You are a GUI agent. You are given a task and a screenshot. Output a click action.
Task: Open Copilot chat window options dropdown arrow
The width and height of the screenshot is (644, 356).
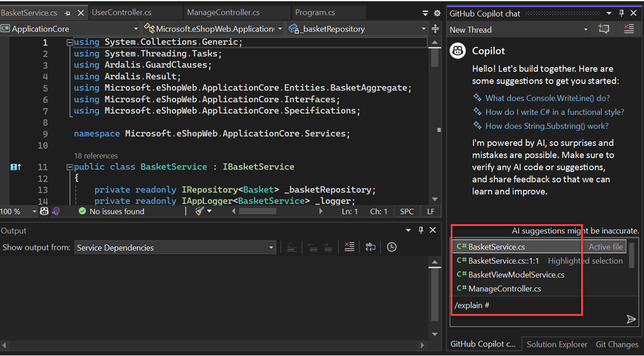coord(610,14)
